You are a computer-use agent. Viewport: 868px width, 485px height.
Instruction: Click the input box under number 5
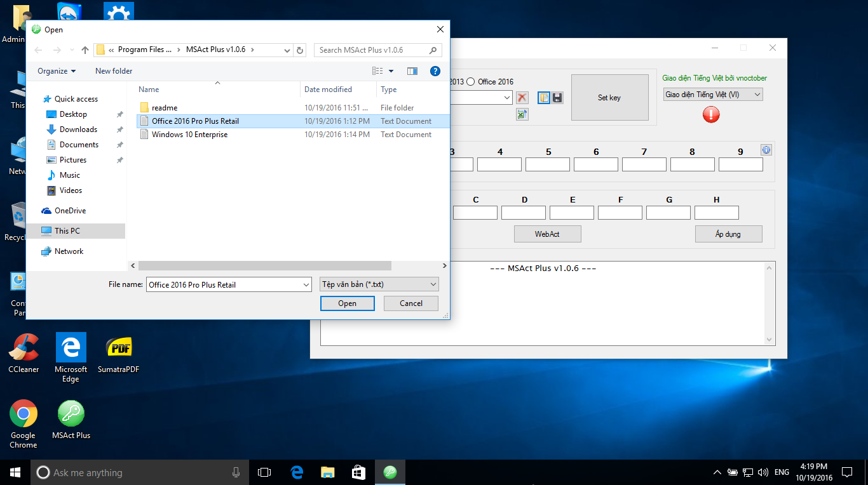(x=548, y=164)
